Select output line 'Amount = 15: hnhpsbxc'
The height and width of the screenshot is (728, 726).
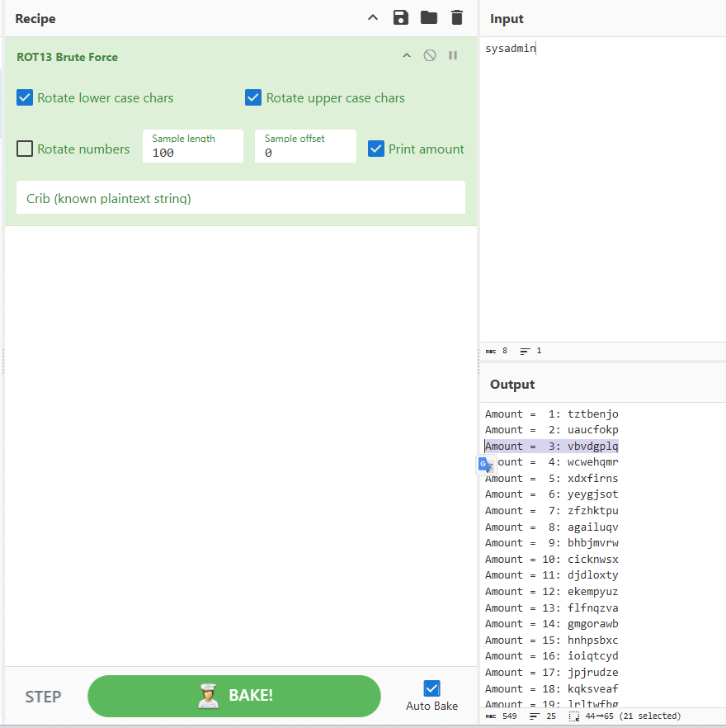(551, 640)
